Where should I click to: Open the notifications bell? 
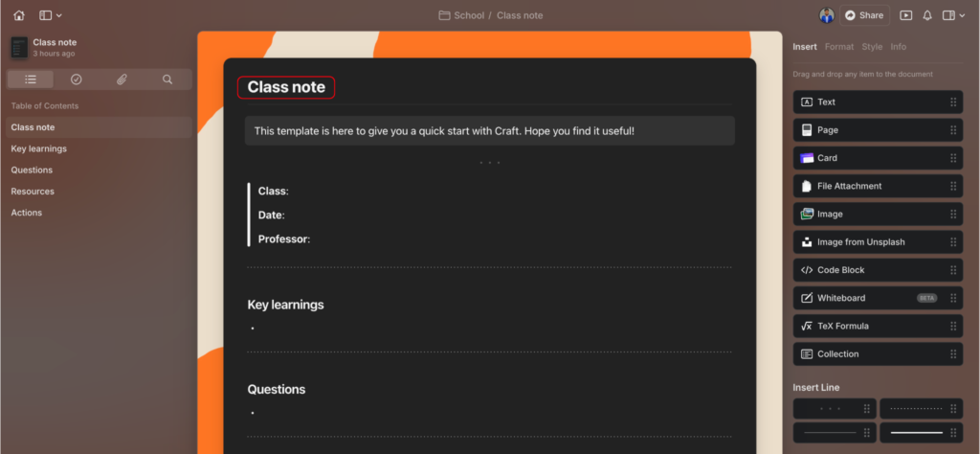927,15
